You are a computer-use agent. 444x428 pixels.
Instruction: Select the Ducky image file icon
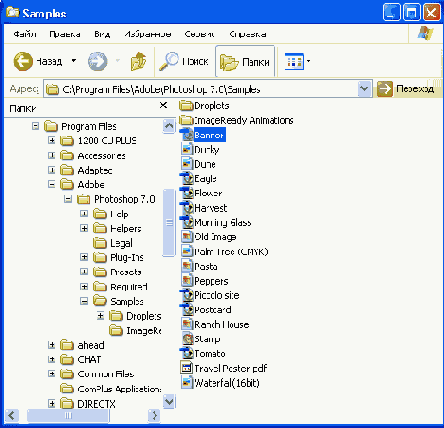187,149
